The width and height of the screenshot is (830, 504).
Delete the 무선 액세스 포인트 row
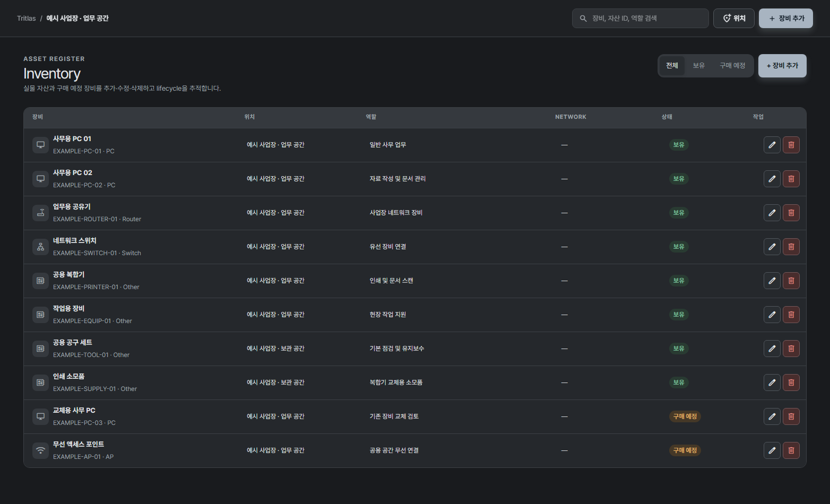791,450
